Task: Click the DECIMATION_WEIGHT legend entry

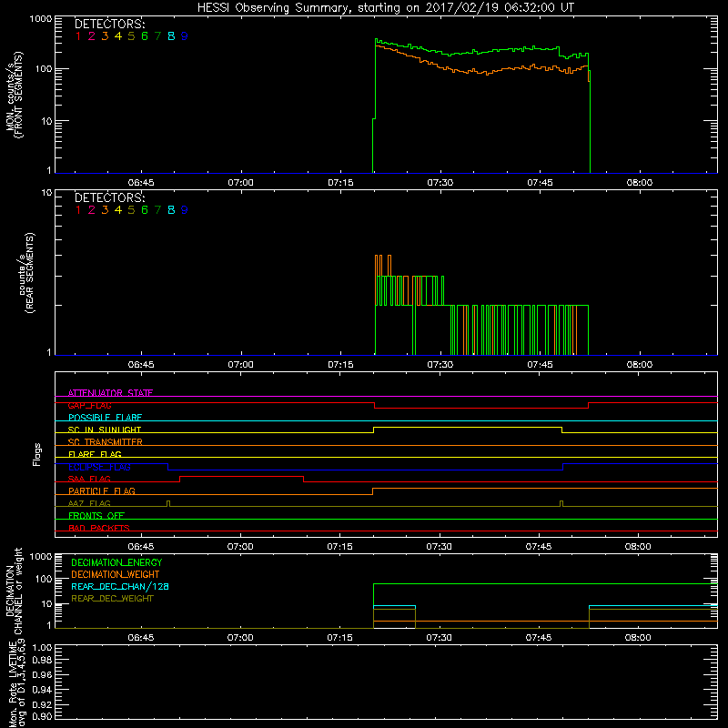Action: (116, 574)
